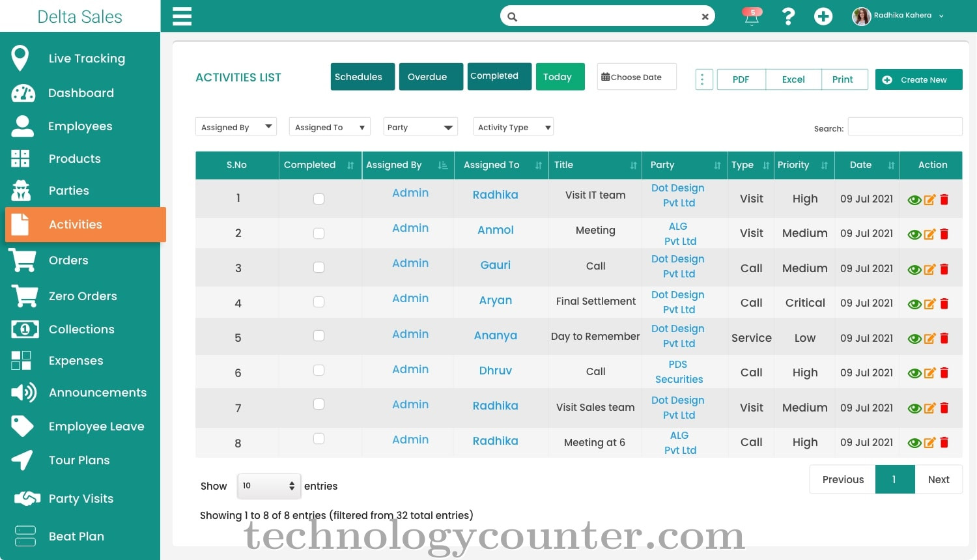The image size is (977, 560).
Task: Open the Assigned By filter dropdown
Action: (x=236, y=126)
